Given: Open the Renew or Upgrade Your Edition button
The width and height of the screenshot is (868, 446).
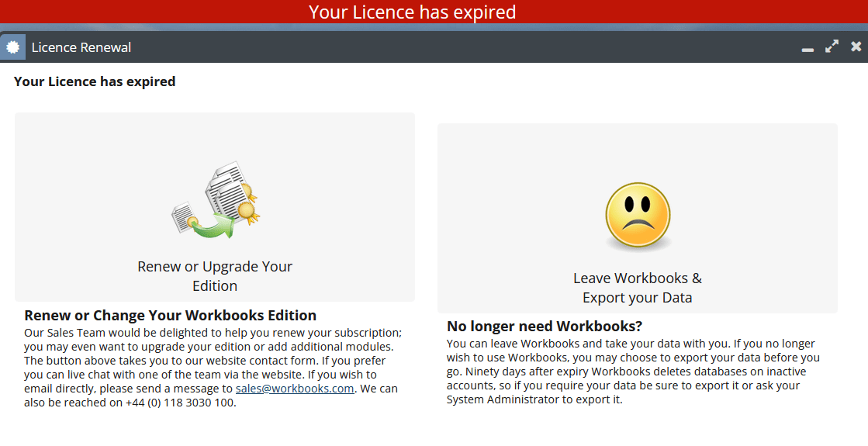Looking at the screenshot, I should pyautogui.click(x=215, y=207).
